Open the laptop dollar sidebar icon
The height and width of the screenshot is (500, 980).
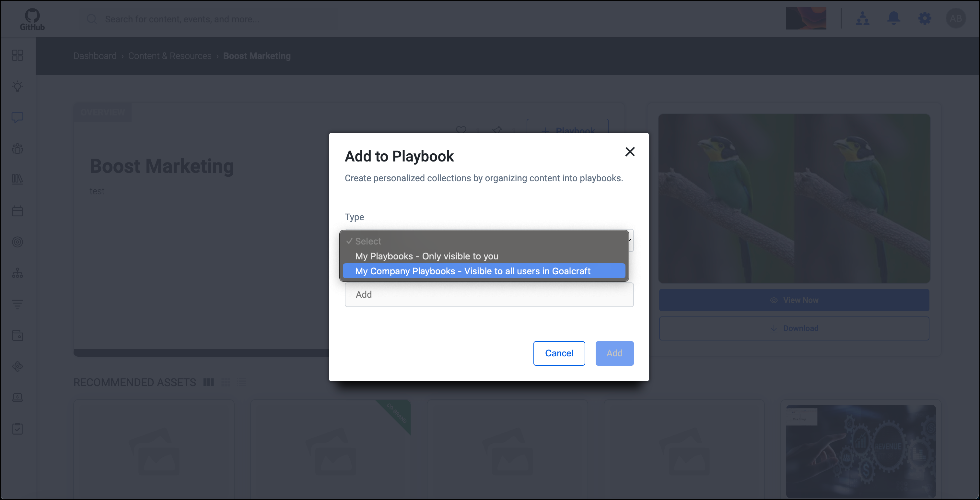click(17, 398)
